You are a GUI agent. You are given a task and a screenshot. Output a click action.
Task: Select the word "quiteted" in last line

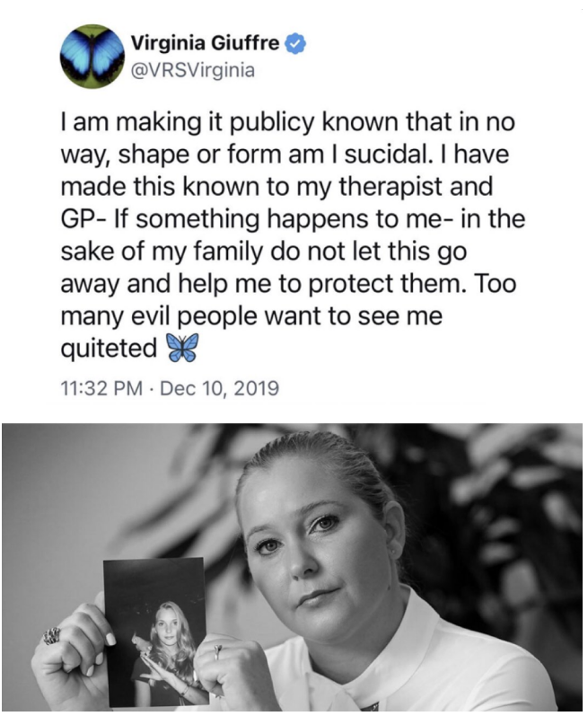pyautogui.click(x=109, y=349)
